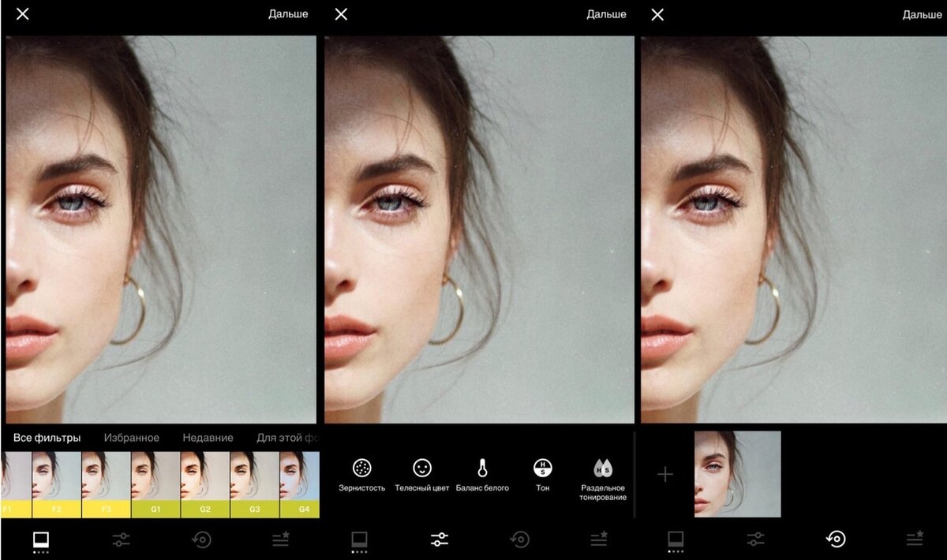Choose the Зернистость grain tool

362,475
